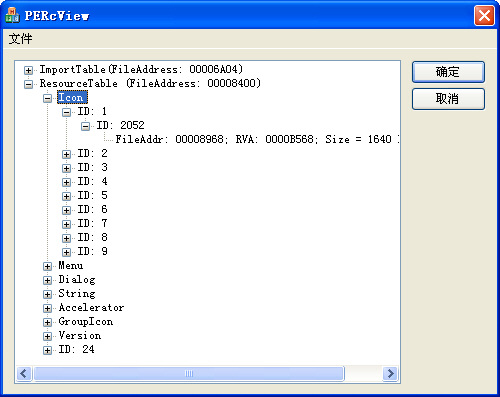
Task: Click the 取消 button
Action: click(x=448, y=99)
